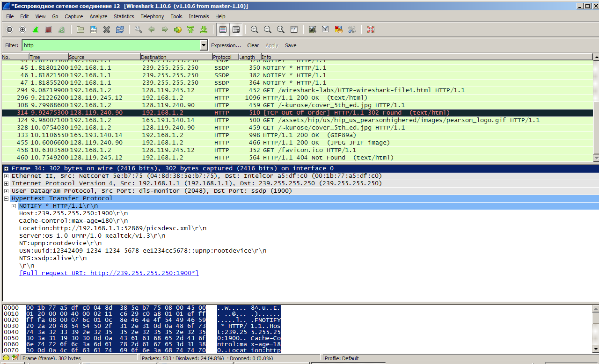The width and height of the screenshot is (599, 364).
Task: Open Wireshark preferences from the toolbar
Action: click(x=352, y=29)
